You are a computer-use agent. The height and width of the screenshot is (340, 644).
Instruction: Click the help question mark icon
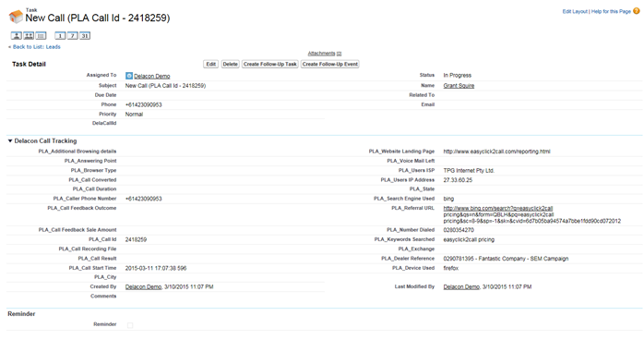tap(637, 11)
